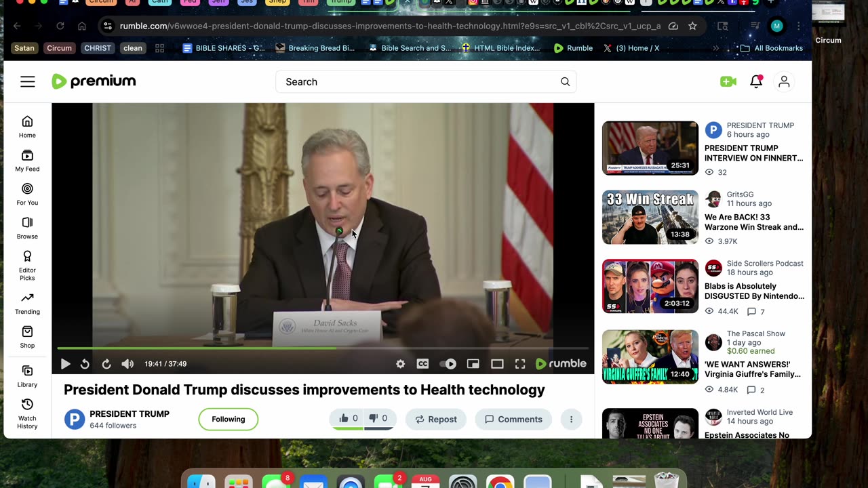Open For You in the sidebar

(x=27, y=195)
